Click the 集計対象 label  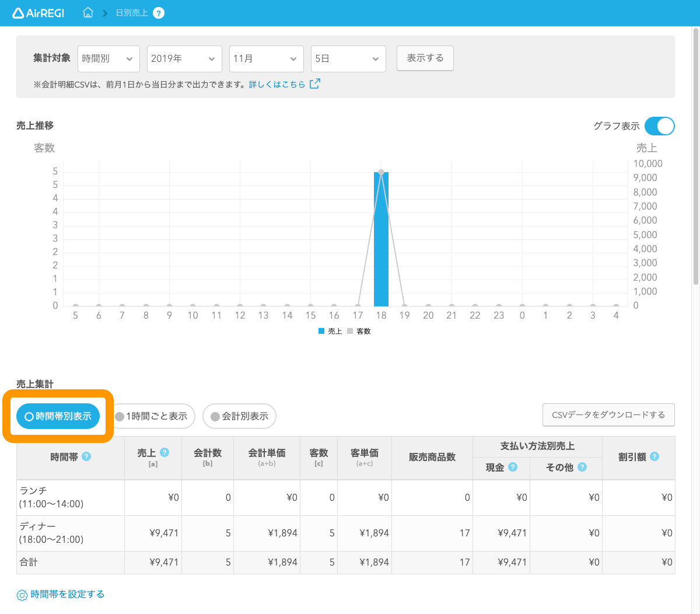[52, 58]
